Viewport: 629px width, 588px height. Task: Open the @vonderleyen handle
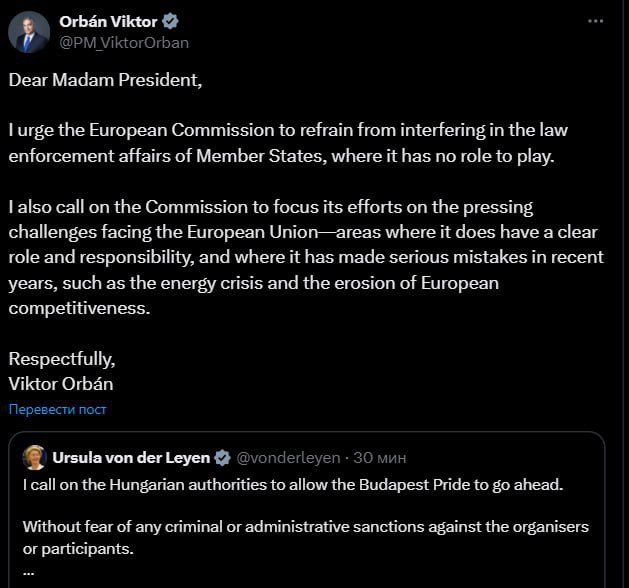pos(288,458)
